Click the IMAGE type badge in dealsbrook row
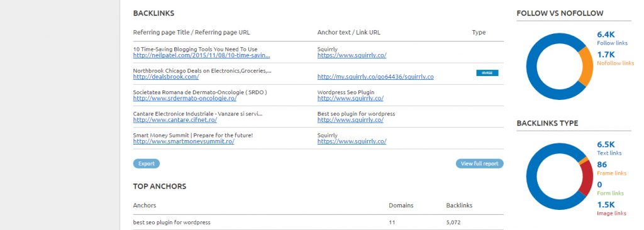This screenshot has width=644, height=230. pos(487,73)
